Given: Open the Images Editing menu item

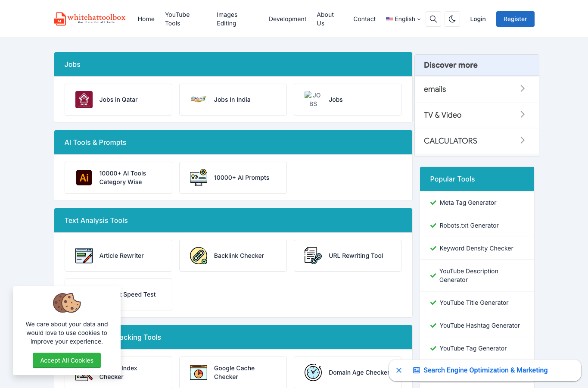Looking at the screenshot, I should coord(227,19).
